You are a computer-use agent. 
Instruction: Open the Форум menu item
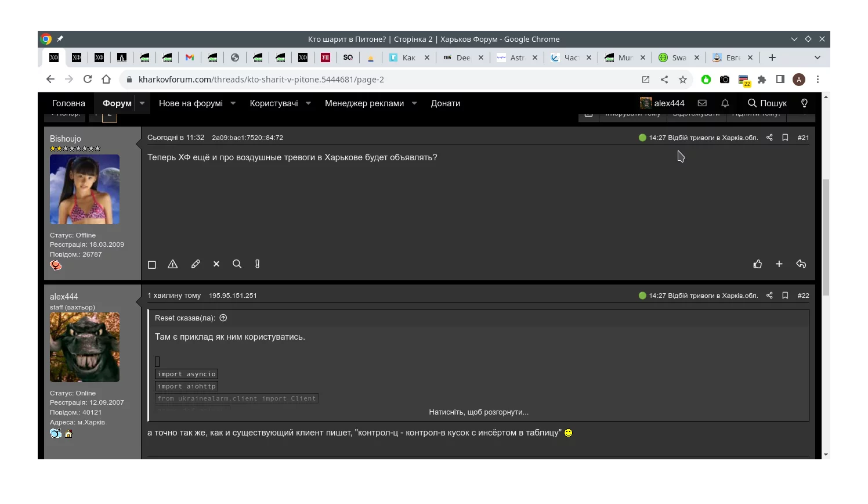click(x=117, y=103)
